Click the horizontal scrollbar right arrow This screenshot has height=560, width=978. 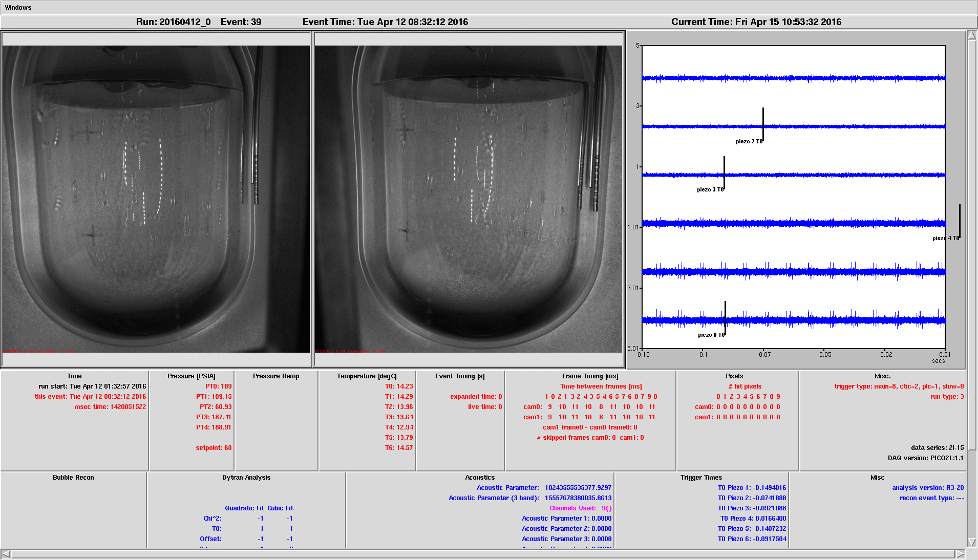[x=960, y=554]
